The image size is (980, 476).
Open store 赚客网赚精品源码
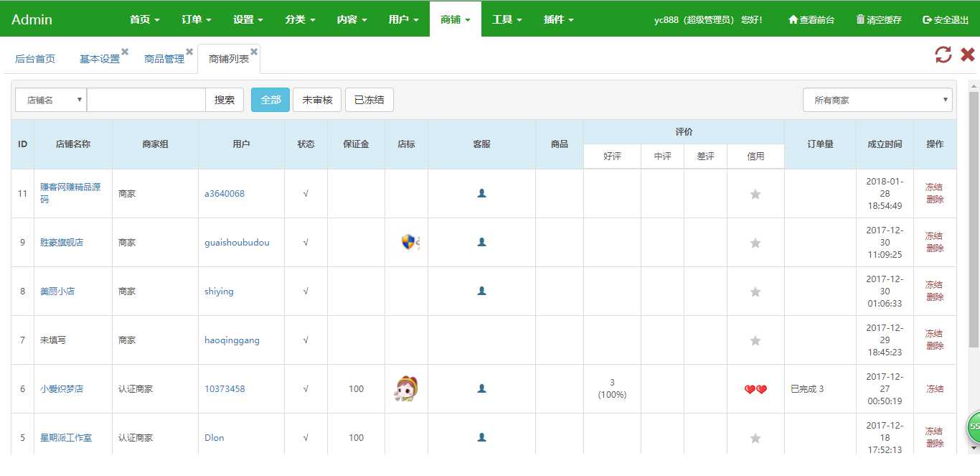click(x=70, y=193)
